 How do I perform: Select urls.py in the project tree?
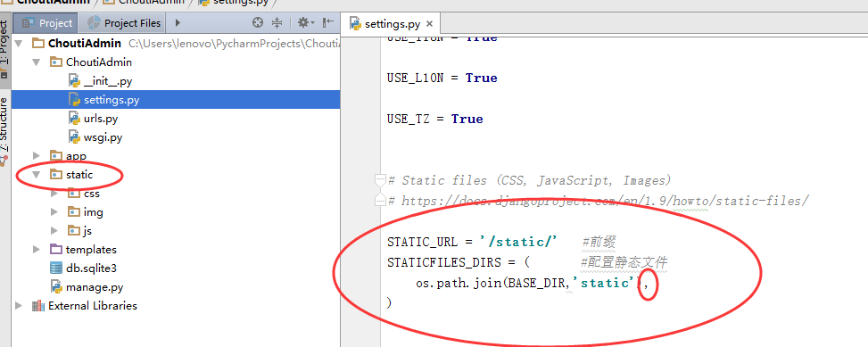pyautogui.click(x=101, y=119)
